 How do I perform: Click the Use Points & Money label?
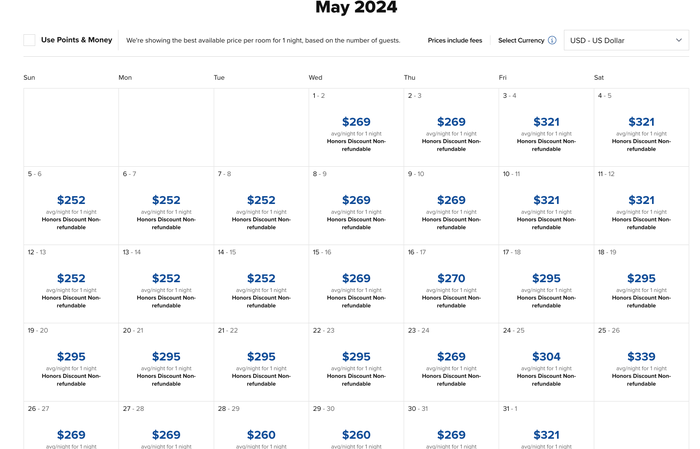coord(76,40)
